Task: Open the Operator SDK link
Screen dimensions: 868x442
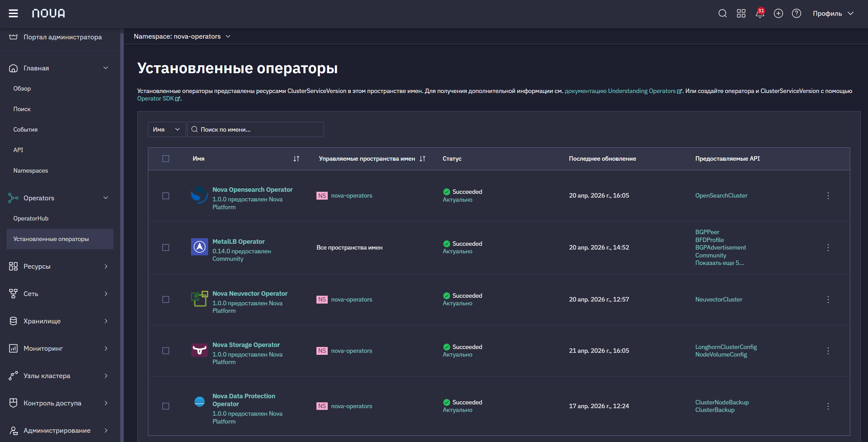Action: [158, 98]
